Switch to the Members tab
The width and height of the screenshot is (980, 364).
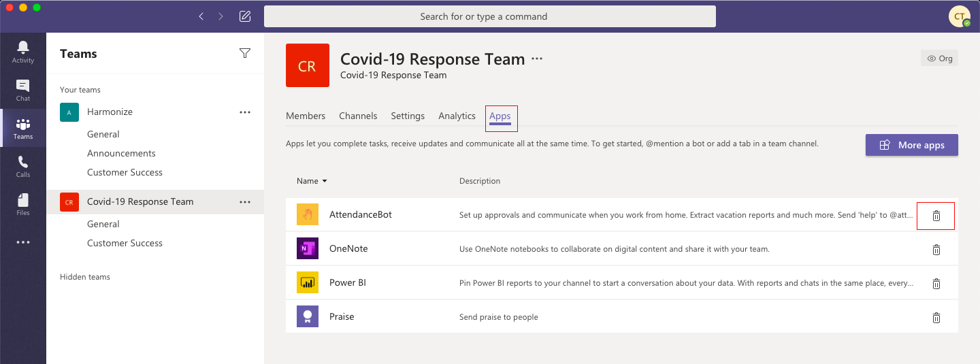(x=306, y=116)
